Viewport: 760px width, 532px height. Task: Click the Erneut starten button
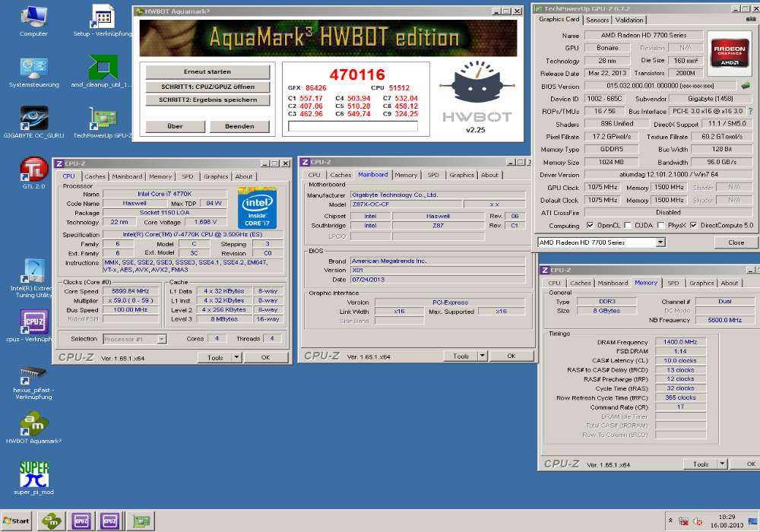tap(207, 71)
